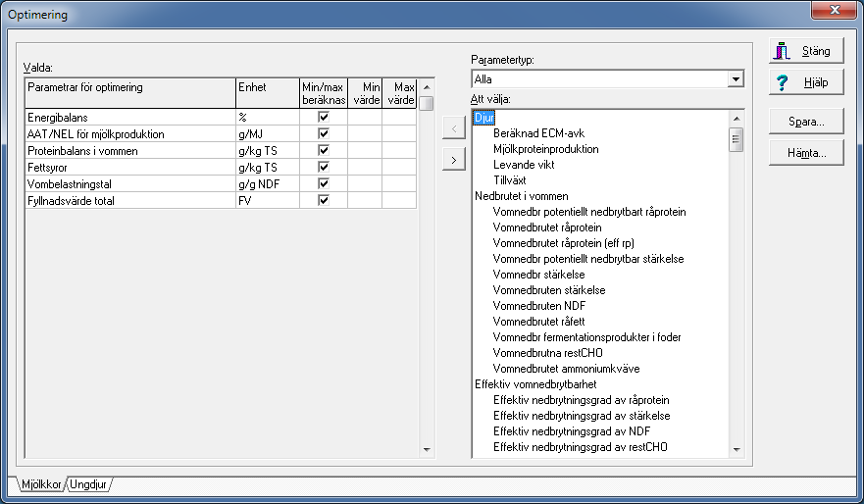864x504 pixels.
Task: Click the Proteinbalans i vommen row name
Action: click(82, 151)
